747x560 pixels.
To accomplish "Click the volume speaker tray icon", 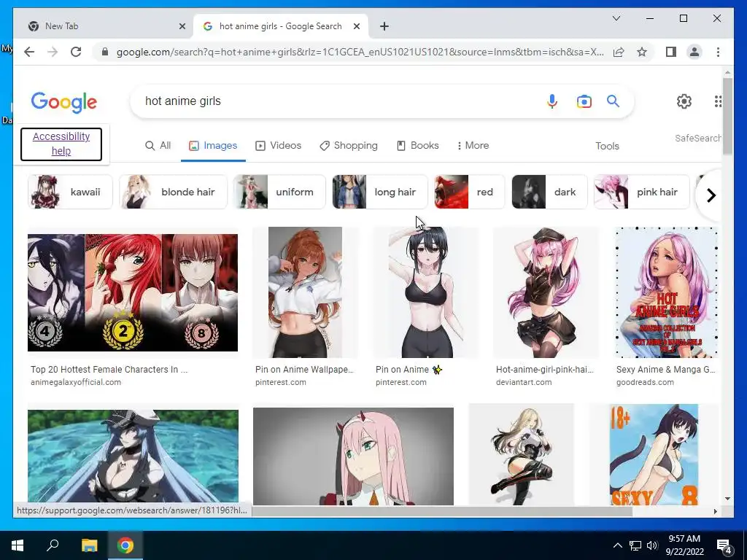I will tap(651, 545).
